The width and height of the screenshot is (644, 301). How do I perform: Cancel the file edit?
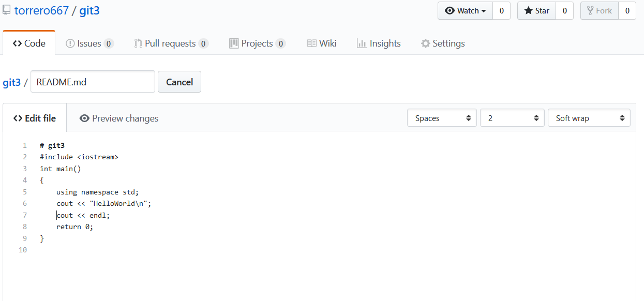pyautogui.click(x=179, y=82)
